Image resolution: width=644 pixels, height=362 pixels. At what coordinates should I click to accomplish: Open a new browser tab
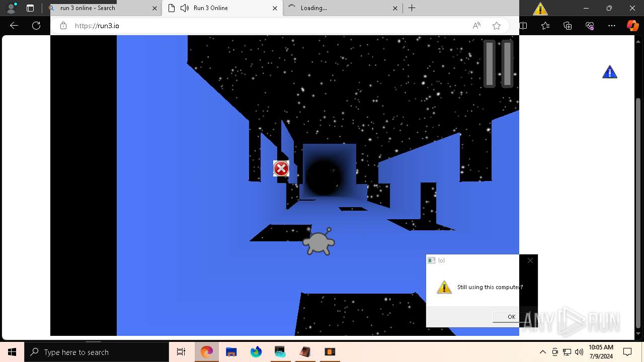412,8
